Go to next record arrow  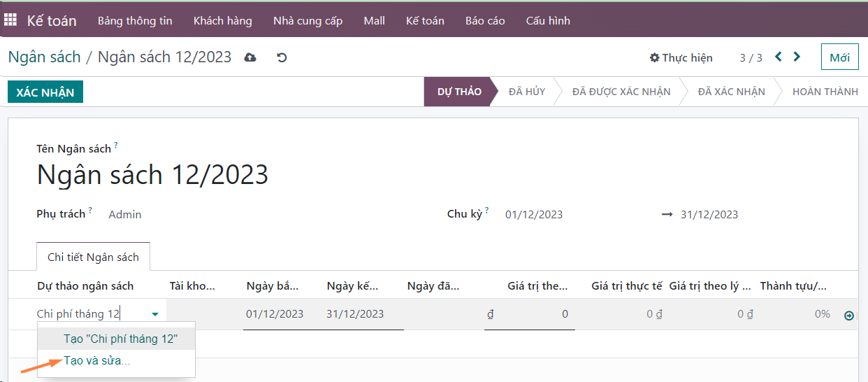tap(797, 57)
